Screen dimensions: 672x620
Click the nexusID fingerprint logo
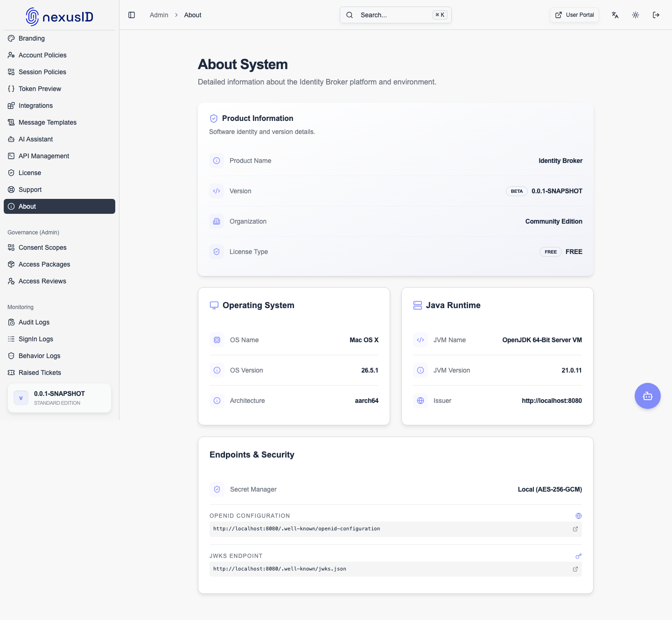[x=32, y=17]
